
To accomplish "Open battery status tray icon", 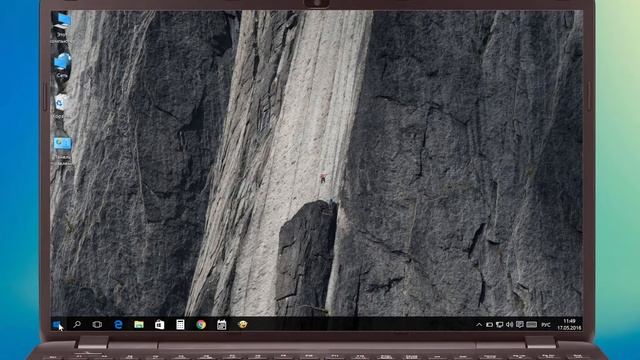I will click(x=489, y=325).
